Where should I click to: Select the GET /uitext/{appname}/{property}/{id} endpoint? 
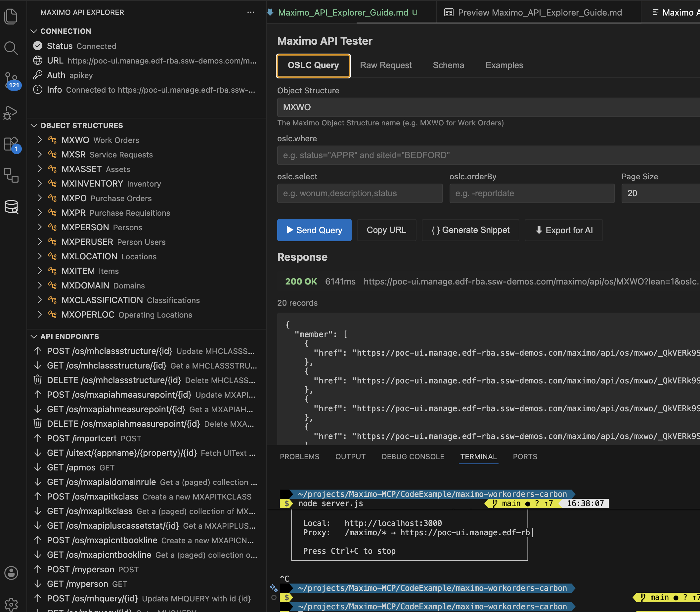pos(147,453)
